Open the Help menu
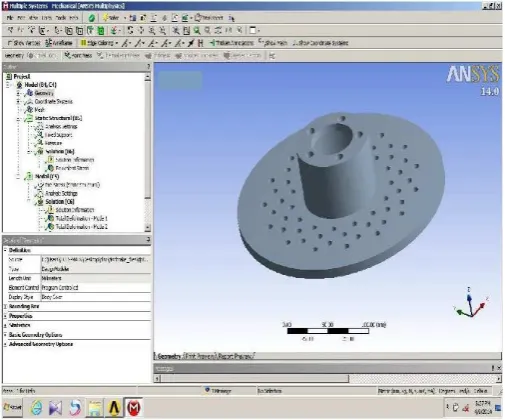Image resolution: width=505 pixels, height=420 pixels. pos(74,18)
